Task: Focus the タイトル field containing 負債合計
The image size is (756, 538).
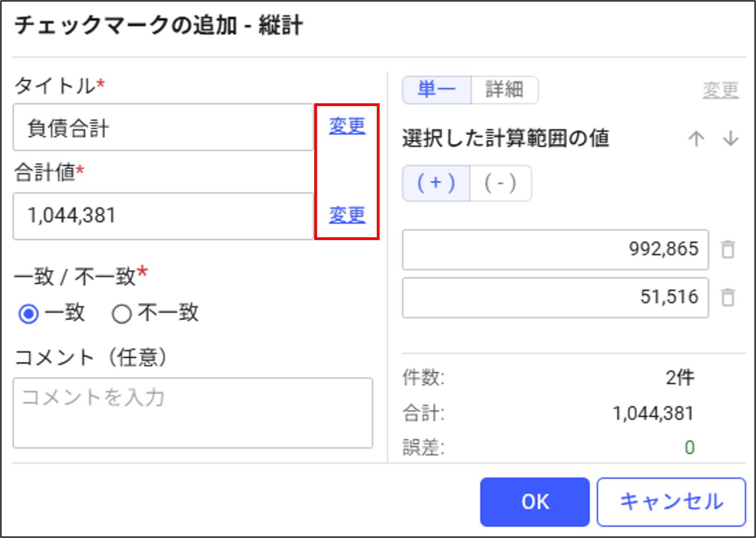Action: click(163, 127)
